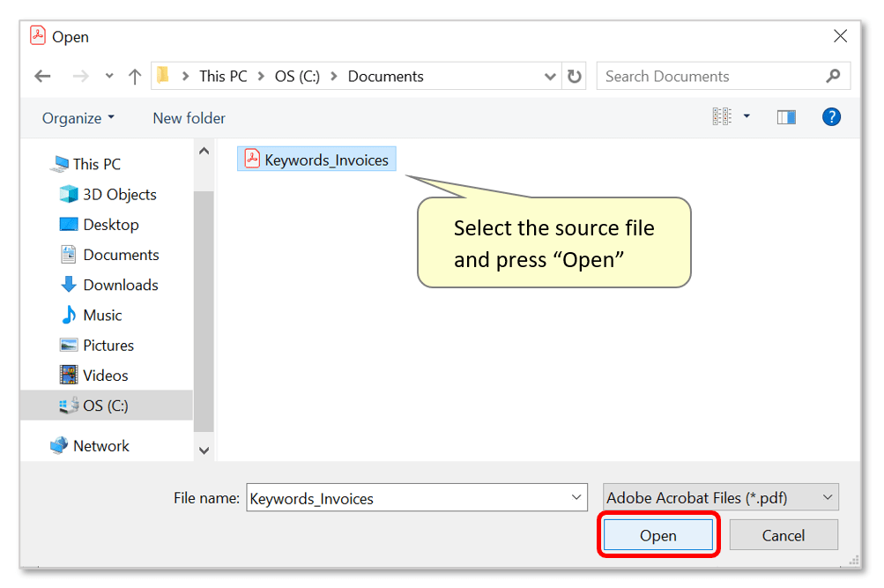Click OS (C:) in the address path

coord(297,76)
